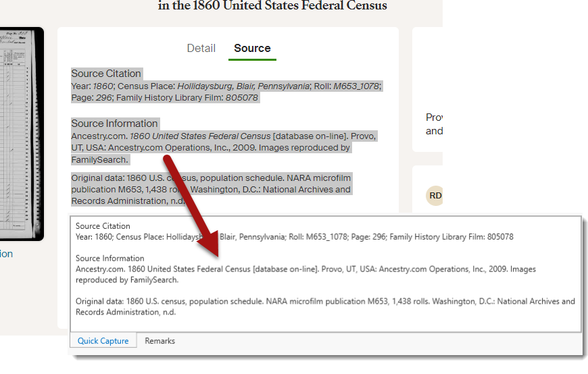Click the highlighted FamilySearch text

point(99,160)
